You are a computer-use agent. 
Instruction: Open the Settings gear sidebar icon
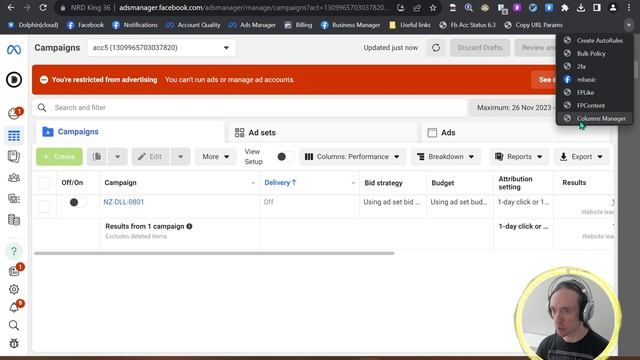click(14, 289)
